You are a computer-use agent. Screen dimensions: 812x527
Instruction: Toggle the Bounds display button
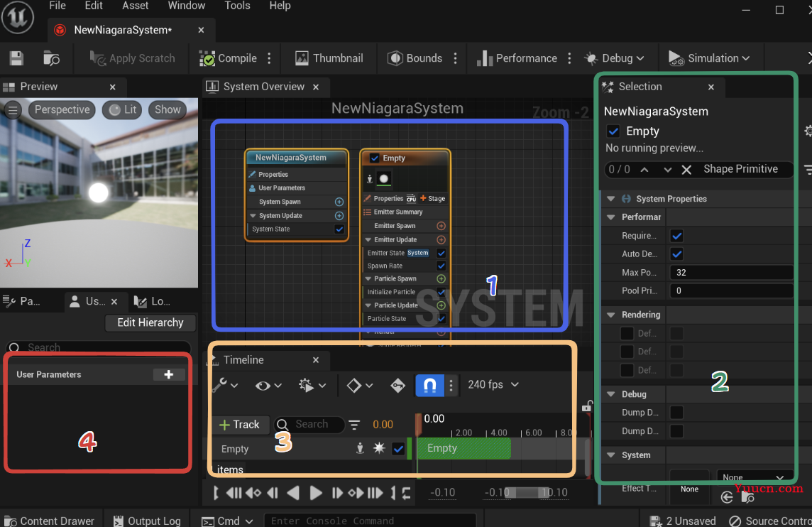415,58
